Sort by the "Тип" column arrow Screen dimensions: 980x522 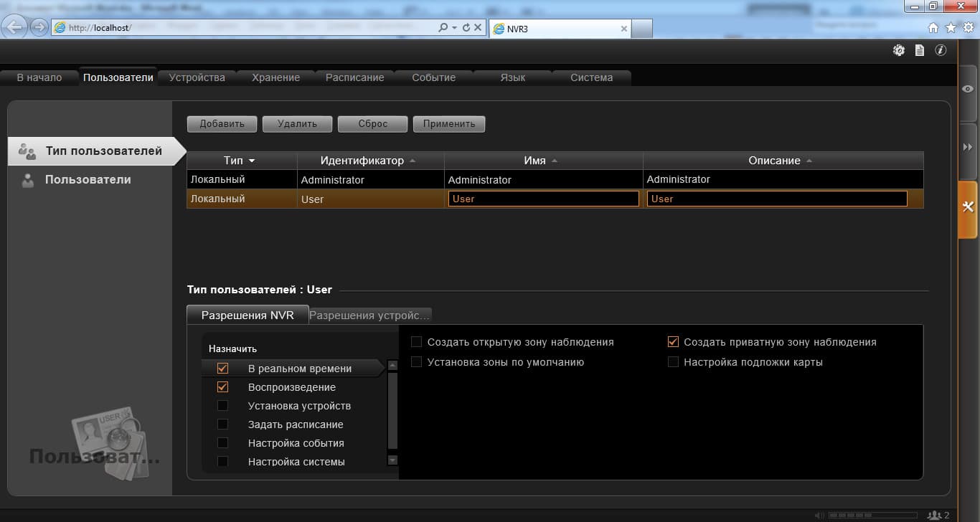tap(251, 161)
